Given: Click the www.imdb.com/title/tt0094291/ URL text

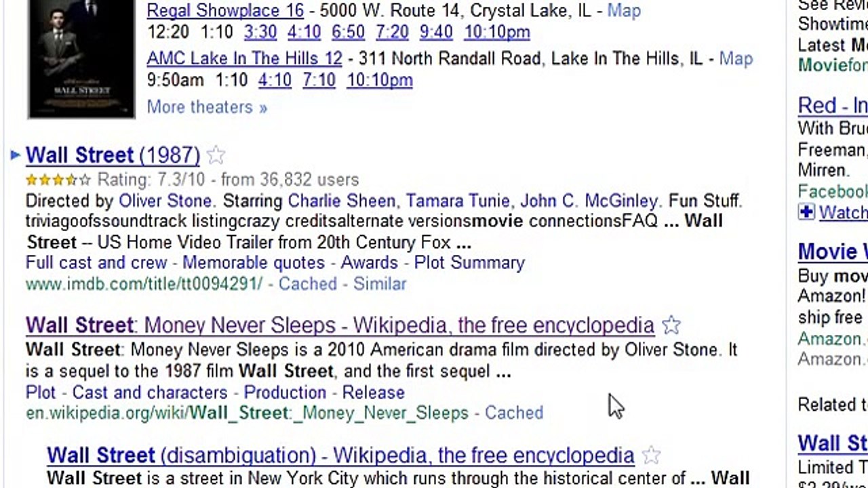Looking at the screenshot, I should coord(144,284).
